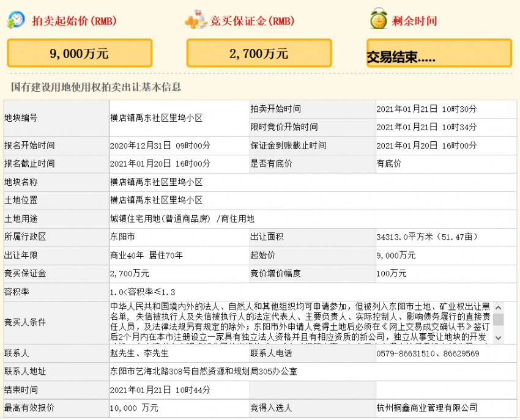Click scroll-down arrow in 竞买人条件 text box
Viewport: 520px width, 420px height.
point(499,337)
